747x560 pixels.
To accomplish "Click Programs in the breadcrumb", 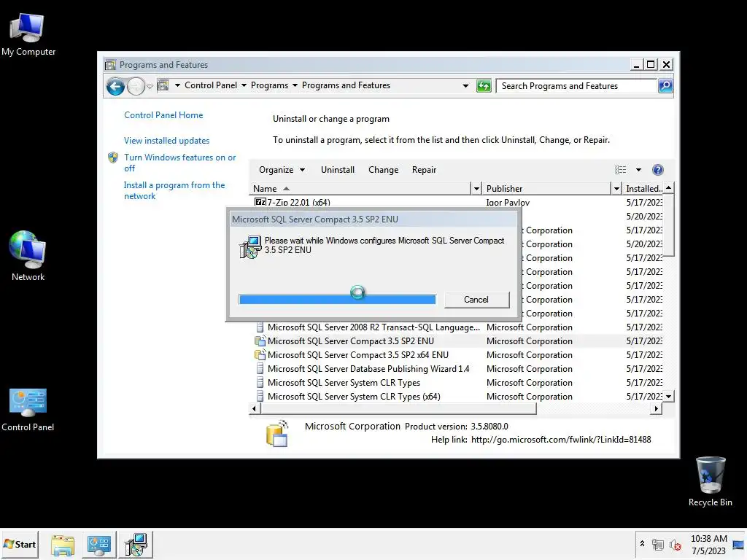I will tap(269, 85).
